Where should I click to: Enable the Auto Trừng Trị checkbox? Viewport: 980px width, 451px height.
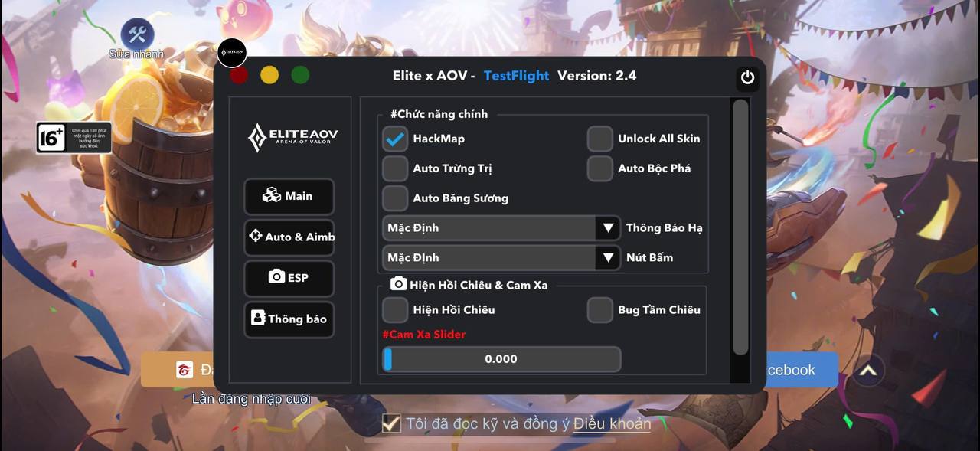395,168
